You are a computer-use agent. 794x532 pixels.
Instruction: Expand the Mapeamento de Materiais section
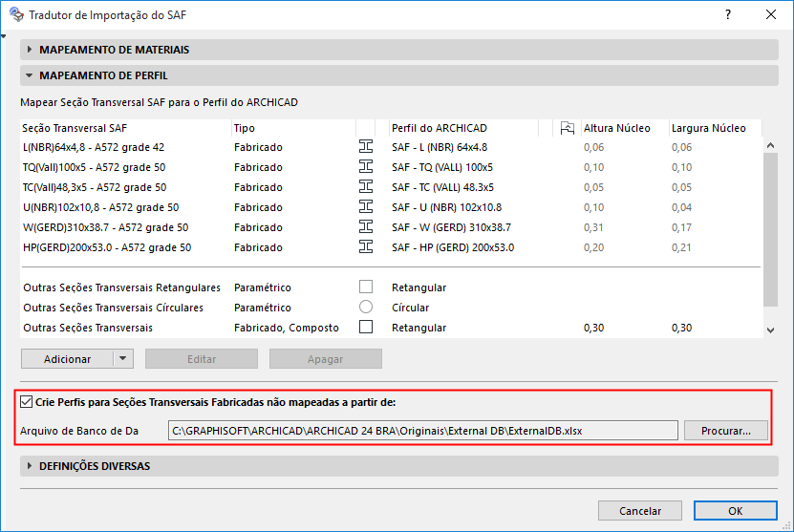pyautogui.click(x=30, y=50)
